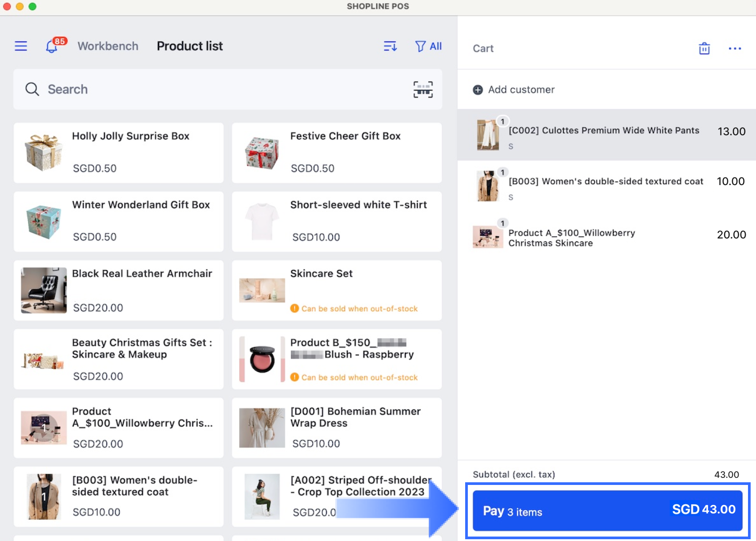Select the Skincare Set product card
Image resolution: width=756 pixels, height=541 pixels.
(337, 291)
